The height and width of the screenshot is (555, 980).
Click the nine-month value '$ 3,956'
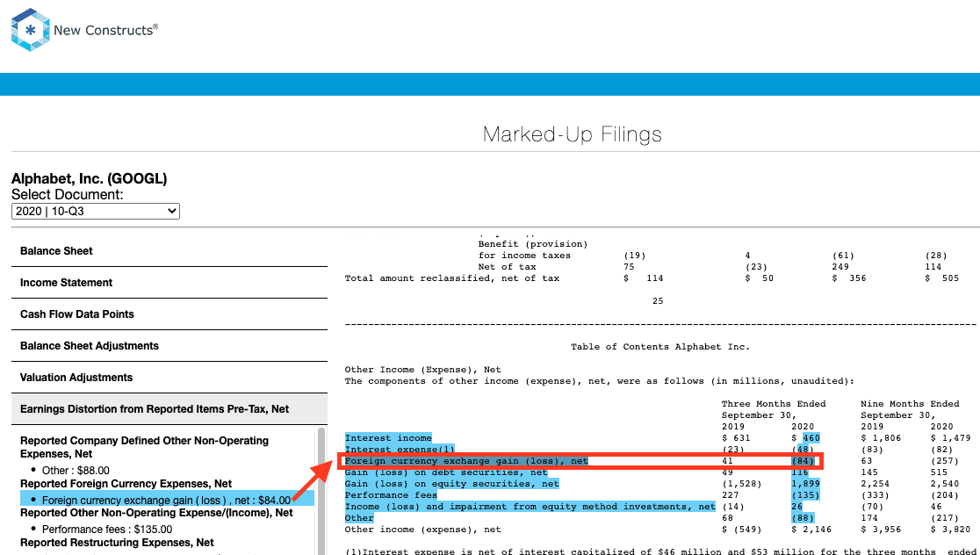point(882,530)
